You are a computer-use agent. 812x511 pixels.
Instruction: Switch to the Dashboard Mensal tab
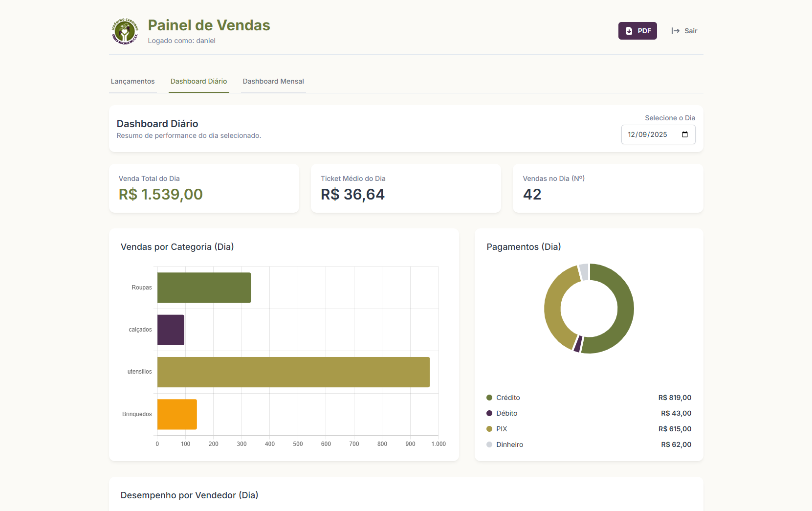273,81
